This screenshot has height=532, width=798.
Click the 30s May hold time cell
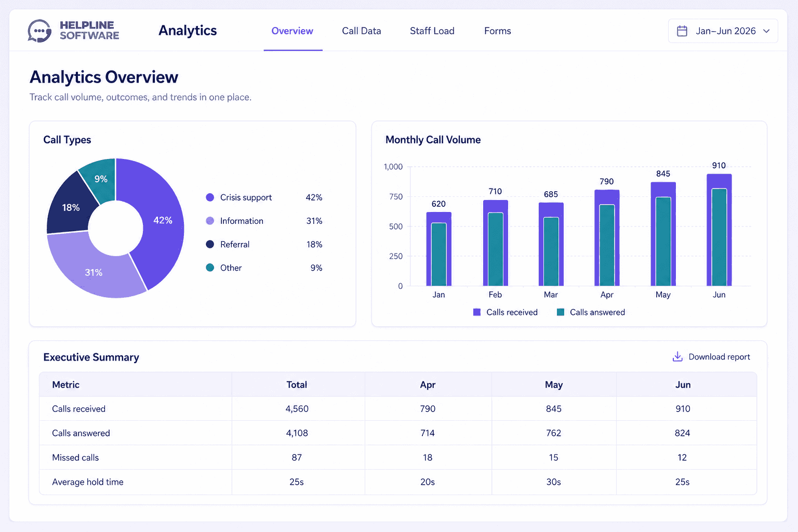click(x=554, y=482)
